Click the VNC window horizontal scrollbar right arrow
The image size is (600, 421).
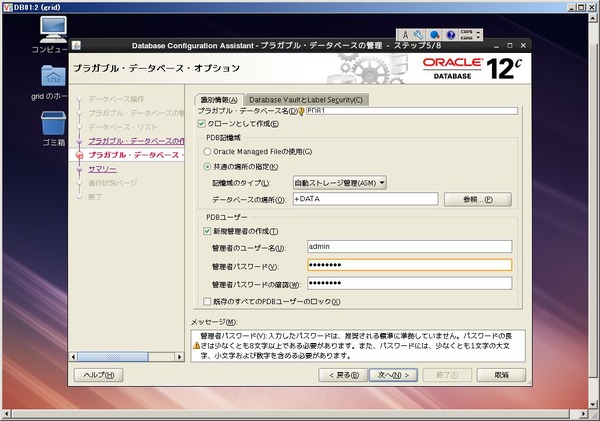583,414
